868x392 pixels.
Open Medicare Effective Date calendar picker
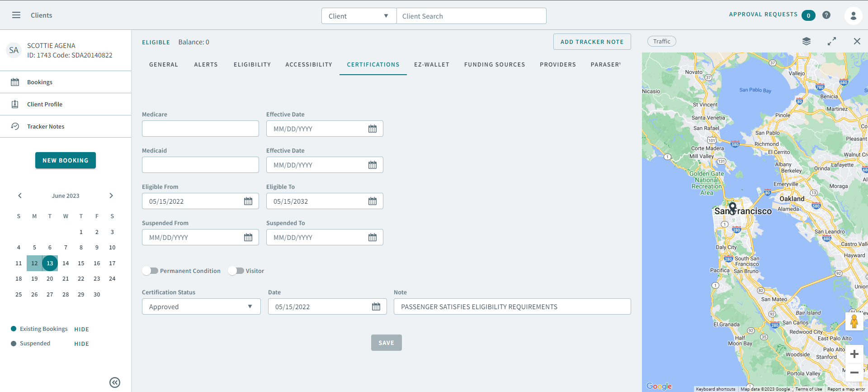pos(373,129)
